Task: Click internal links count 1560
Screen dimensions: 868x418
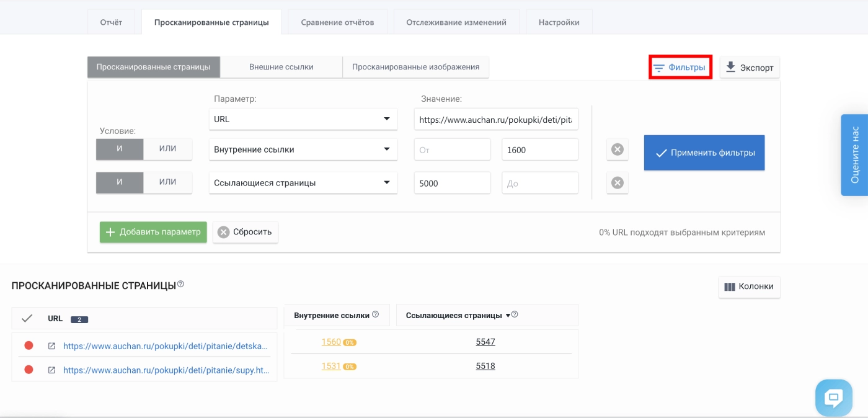Action: coord(331,342)
